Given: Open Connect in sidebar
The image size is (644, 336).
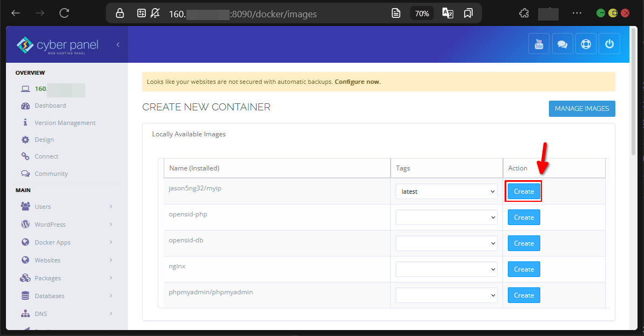Looking at the screenshot, I should (46, 157).
